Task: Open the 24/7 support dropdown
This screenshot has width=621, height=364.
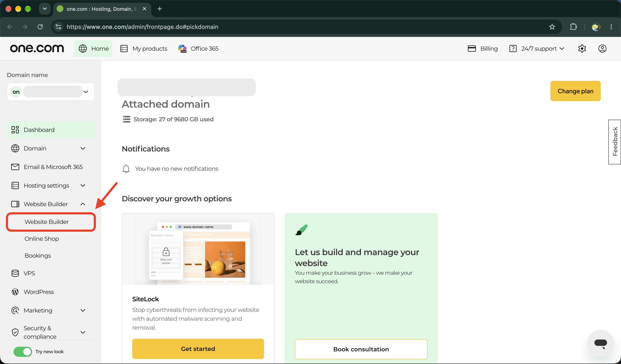Action: (x=537, y=49)
